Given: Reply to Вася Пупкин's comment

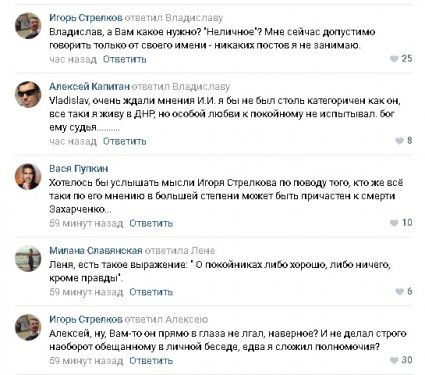Looking at the screenshot, I should pos(151,223).
